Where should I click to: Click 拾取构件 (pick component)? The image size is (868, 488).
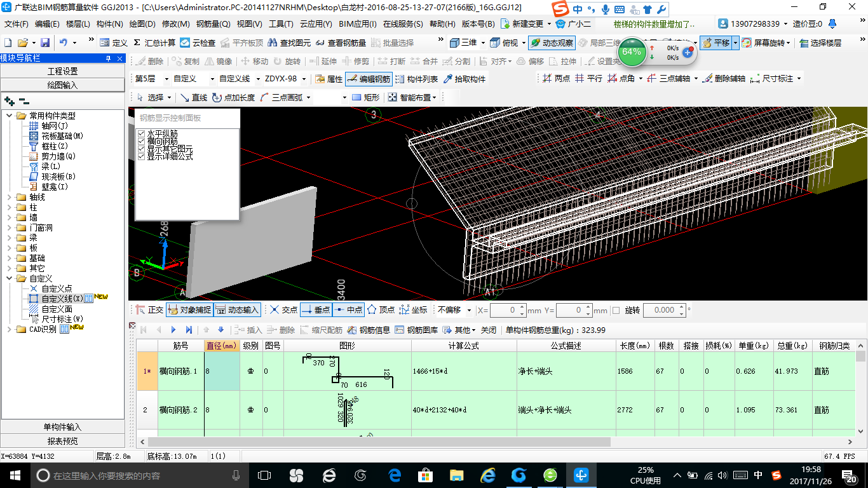click(x=465, y=79)
